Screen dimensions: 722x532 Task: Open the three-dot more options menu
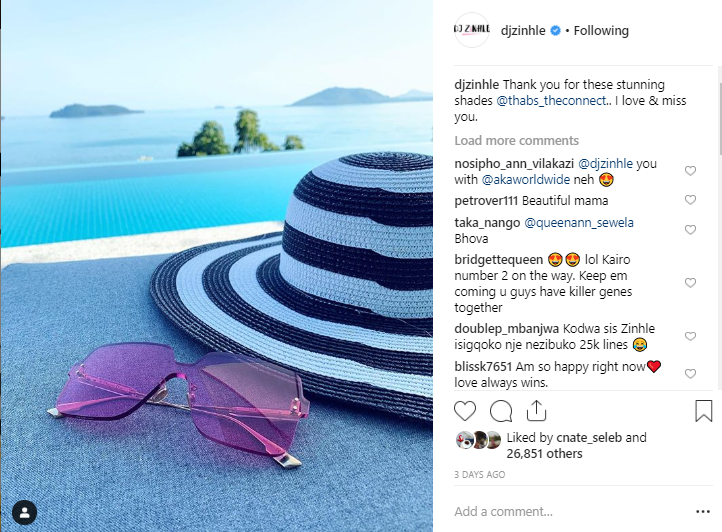(x=703, y=511)
